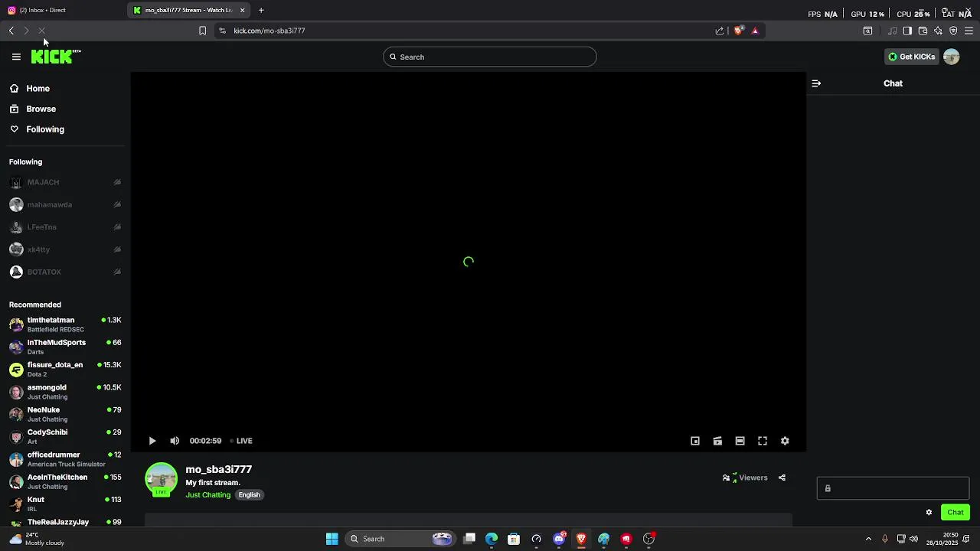
Task: Open the player settings gear
Action: [785, 441]
